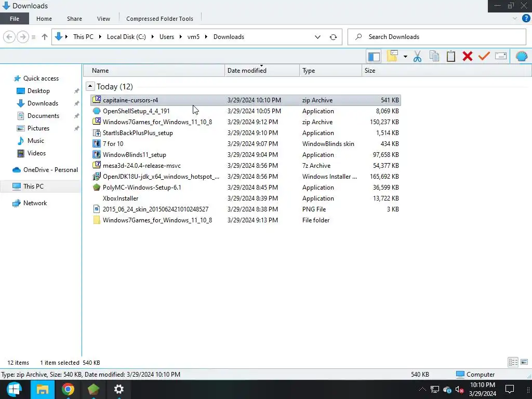Screen dimensions: 532x399
Task: Open the File menu
Action: pos(15,19)
